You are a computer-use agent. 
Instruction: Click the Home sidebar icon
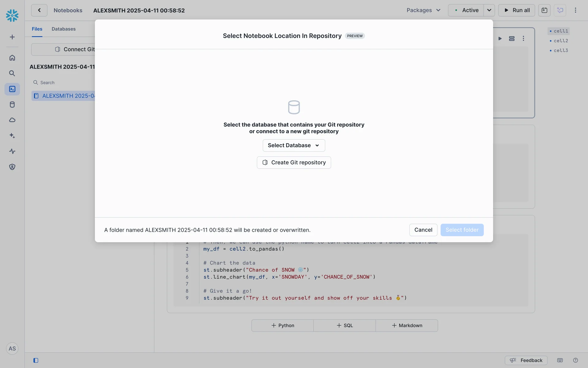(x=12, y=58)
